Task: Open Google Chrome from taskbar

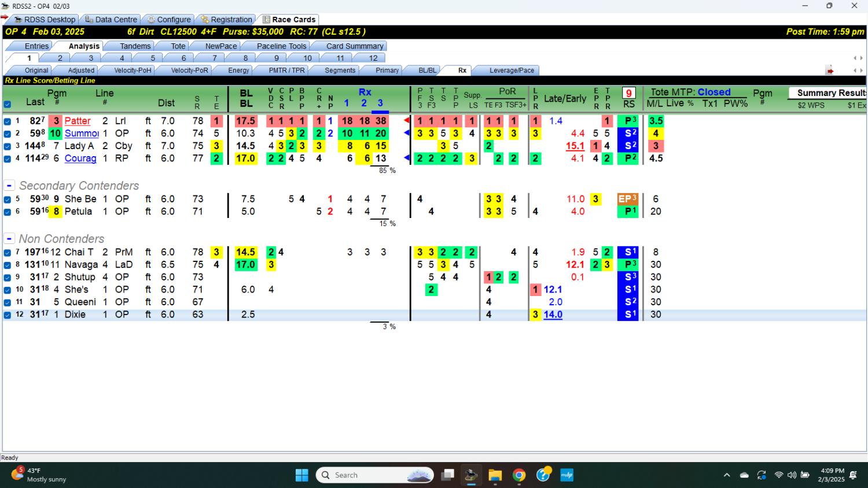Action: tap(519, 475)
